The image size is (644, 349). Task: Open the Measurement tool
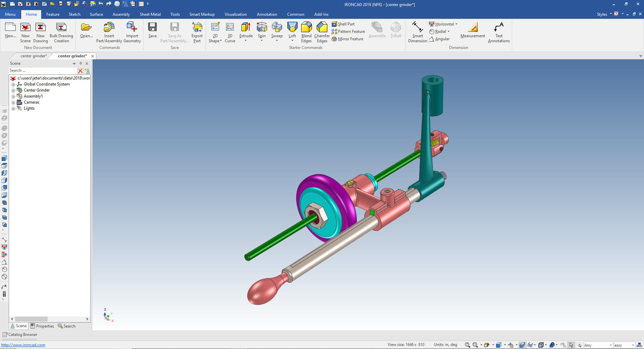(x=472, y=27)
